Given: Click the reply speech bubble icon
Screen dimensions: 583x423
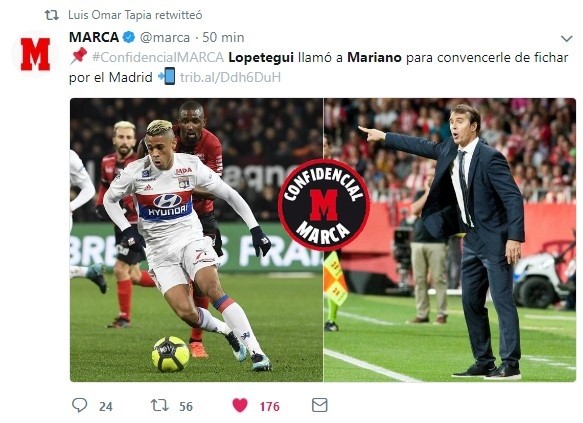Looking at the screenshot, I should pos(79,405).
